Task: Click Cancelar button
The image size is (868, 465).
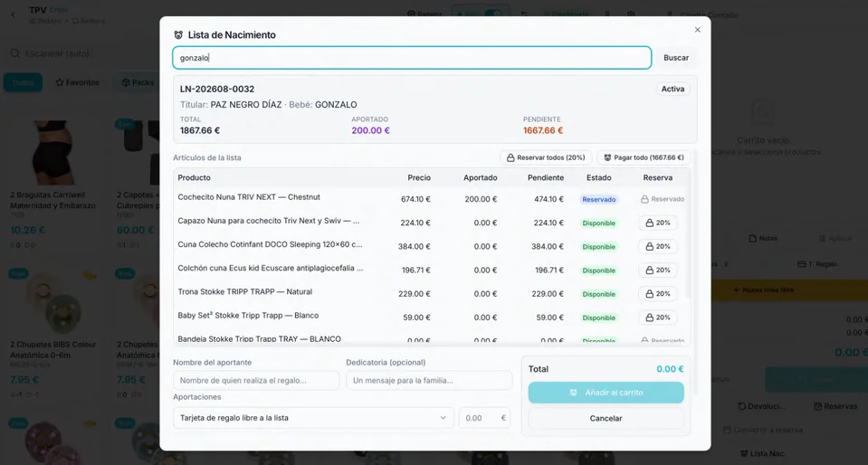Action: 606,419
